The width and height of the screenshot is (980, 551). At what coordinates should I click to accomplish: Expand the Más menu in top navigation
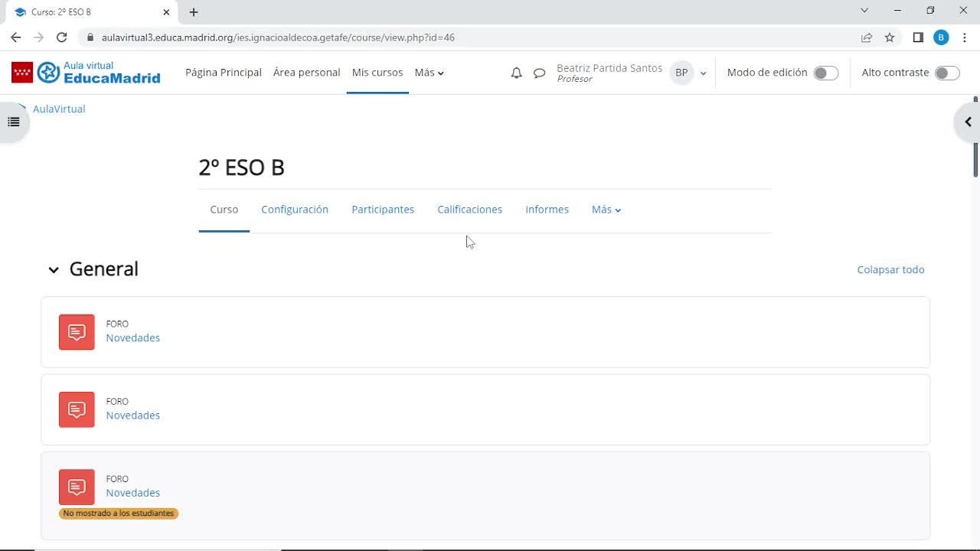429,73
